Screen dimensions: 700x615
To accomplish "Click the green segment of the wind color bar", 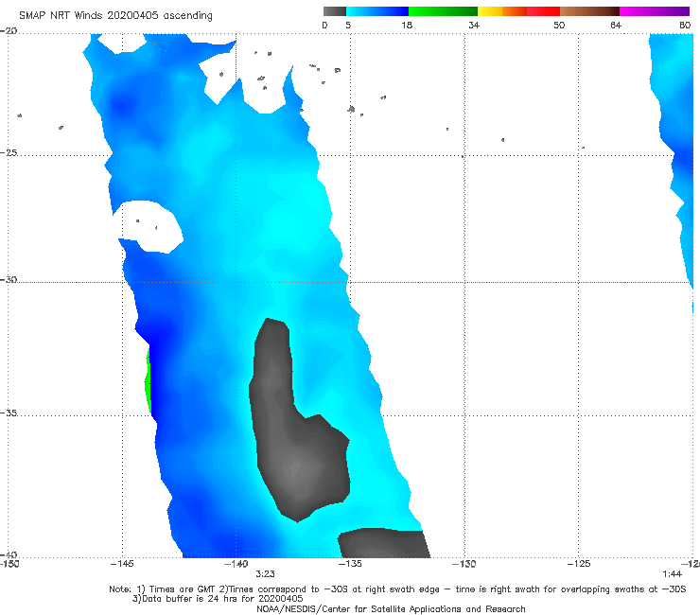I will (443, 11).
